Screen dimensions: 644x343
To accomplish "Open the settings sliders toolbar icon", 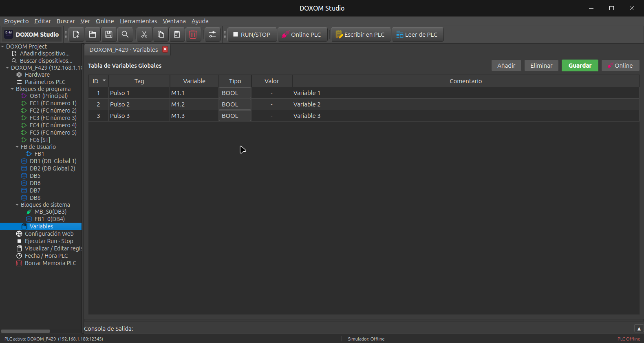I will (212, 35).
